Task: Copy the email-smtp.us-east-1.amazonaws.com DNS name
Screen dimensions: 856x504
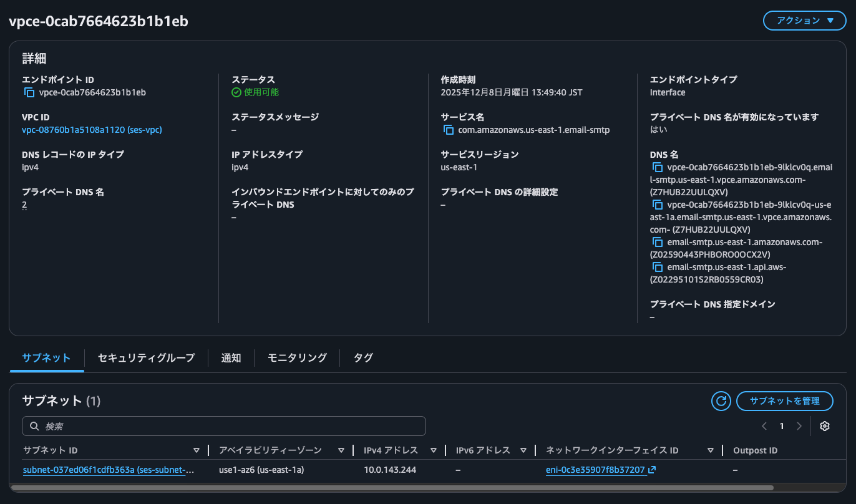Action: pos(658,242)
